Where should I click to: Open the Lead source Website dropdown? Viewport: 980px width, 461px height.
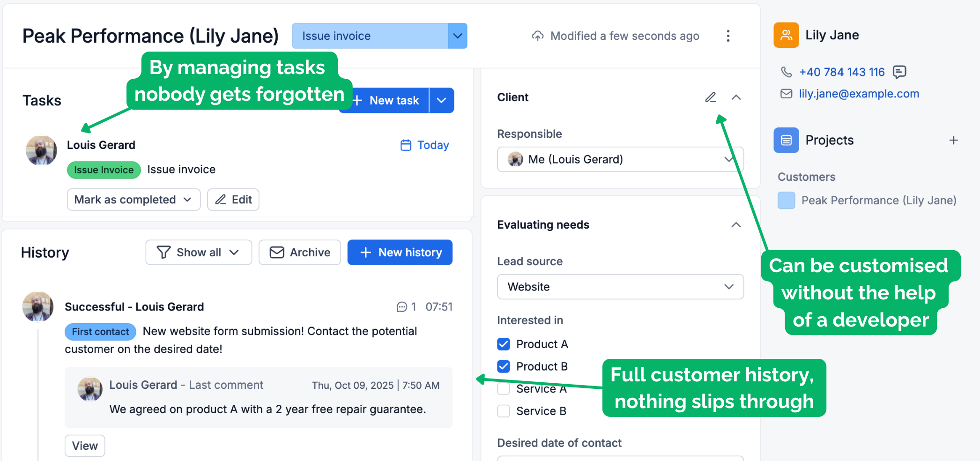click(620, 287)
